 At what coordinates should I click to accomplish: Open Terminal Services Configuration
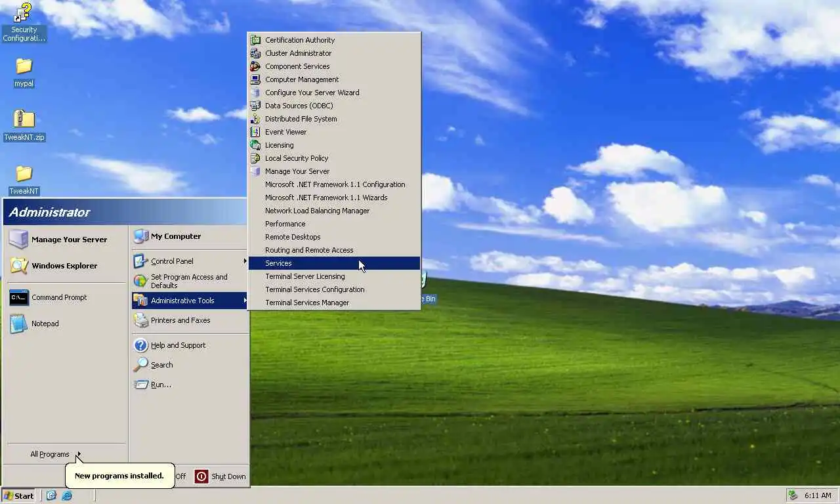click(x=334, y=289)
